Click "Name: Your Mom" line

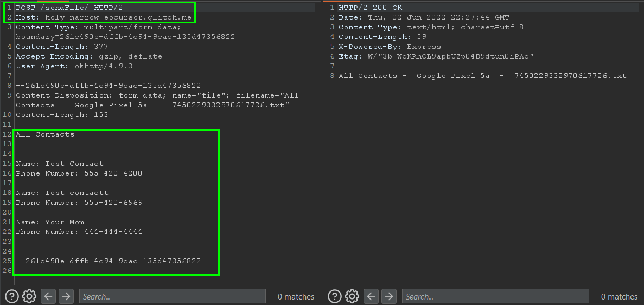(50, 223)
